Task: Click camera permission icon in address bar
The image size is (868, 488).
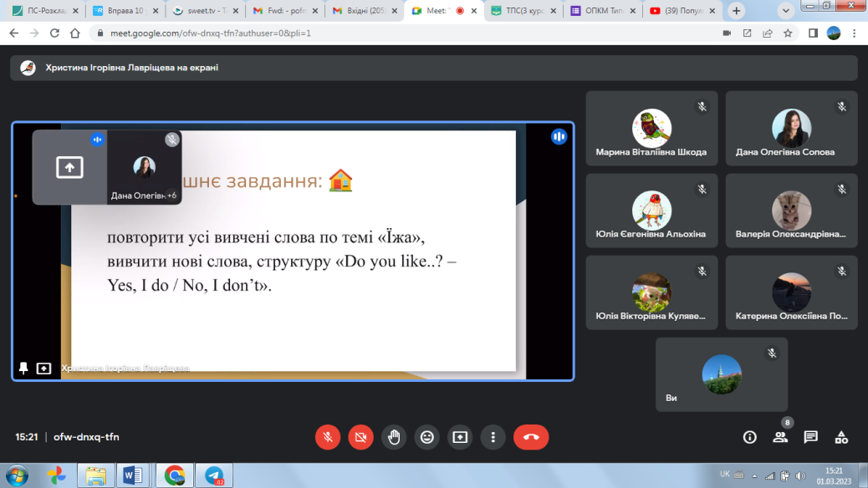Action: (727, 33)
